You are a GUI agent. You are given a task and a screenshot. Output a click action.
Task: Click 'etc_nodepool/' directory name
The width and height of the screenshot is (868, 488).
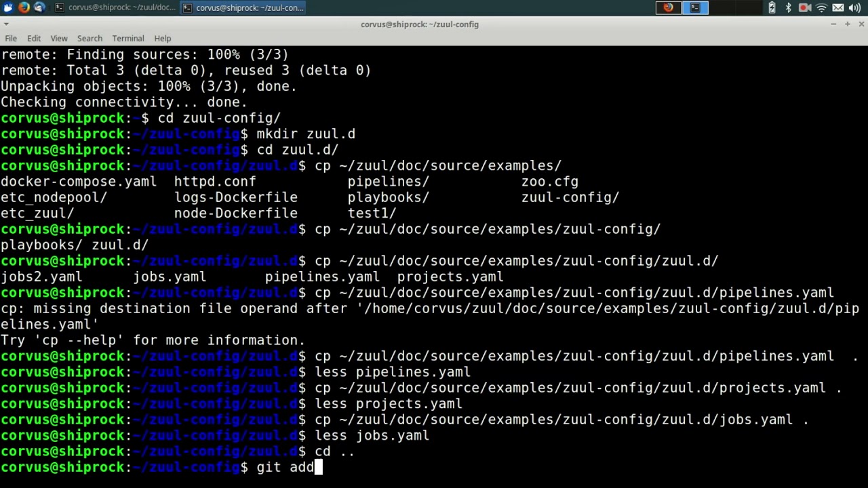tap(54, 197)
